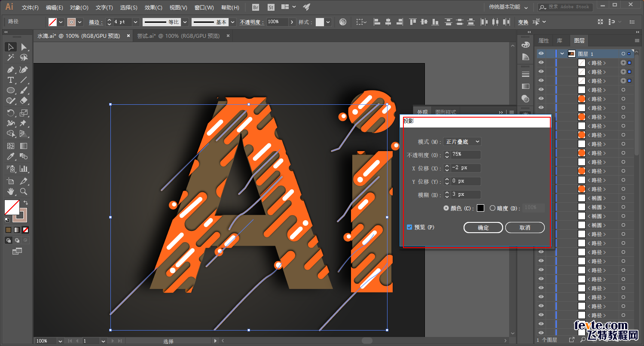Switch to Gradient fill mode button

click(x=17, y=230)
